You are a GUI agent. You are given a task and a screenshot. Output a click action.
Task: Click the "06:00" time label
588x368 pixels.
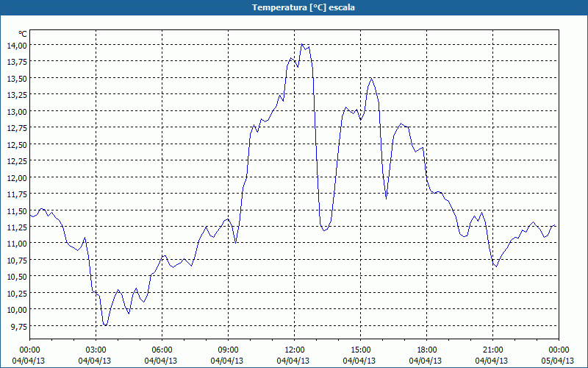[162, 350]
